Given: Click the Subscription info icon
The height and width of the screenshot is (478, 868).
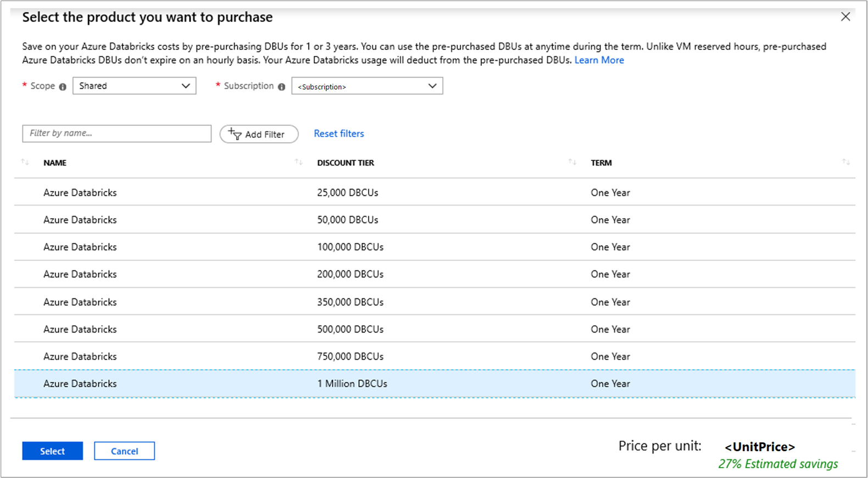Looking at the screenshot, I should click(x=281, y=87).
